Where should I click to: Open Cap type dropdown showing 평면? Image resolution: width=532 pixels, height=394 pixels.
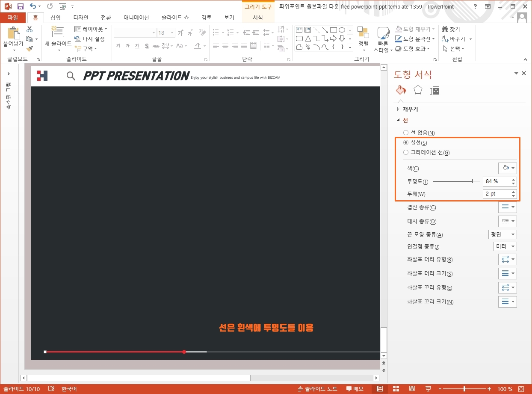502,234
